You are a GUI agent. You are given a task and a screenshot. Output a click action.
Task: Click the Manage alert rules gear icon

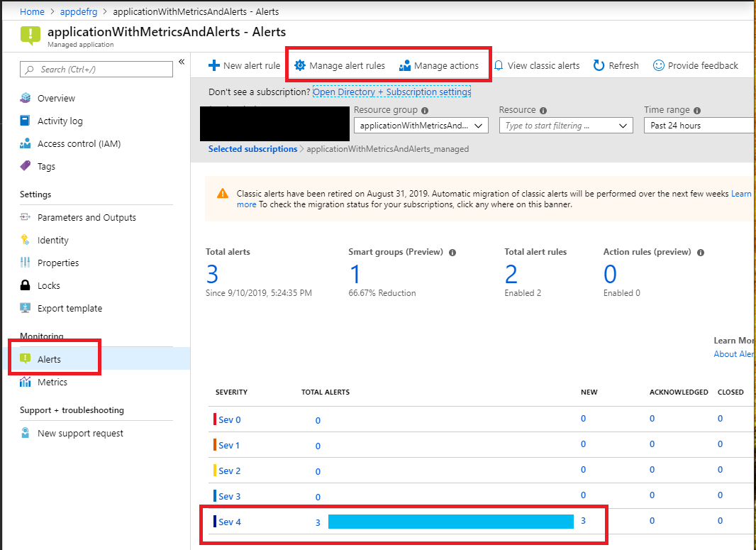[300, 65]
